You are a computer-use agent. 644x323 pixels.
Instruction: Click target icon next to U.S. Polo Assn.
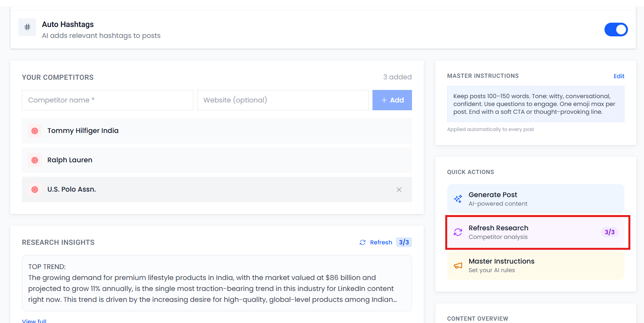[x=35, y=189]
